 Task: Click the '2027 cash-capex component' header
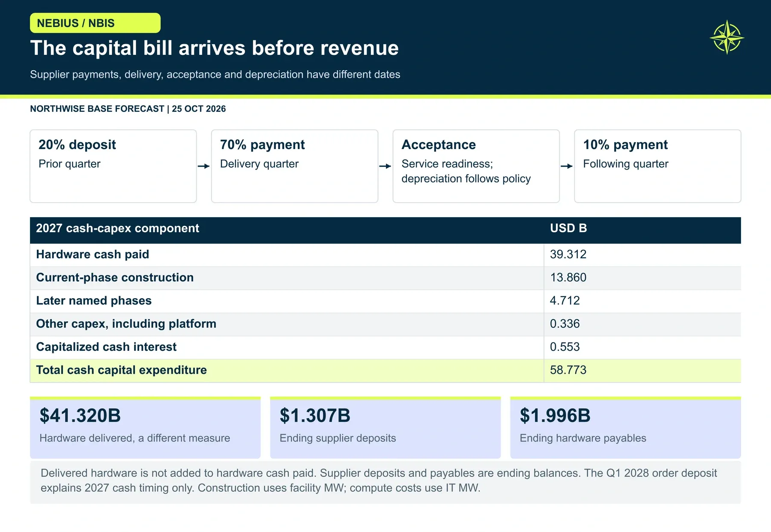tap(117, 228)
